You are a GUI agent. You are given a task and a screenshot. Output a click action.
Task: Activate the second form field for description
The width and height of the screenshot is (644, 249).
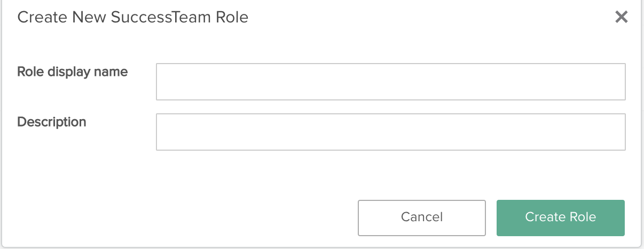390,132
